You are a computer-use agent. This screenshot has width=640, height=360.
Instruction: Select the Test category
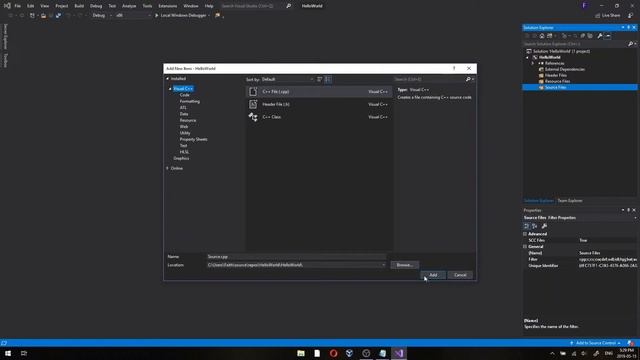(x=183, y=146)
